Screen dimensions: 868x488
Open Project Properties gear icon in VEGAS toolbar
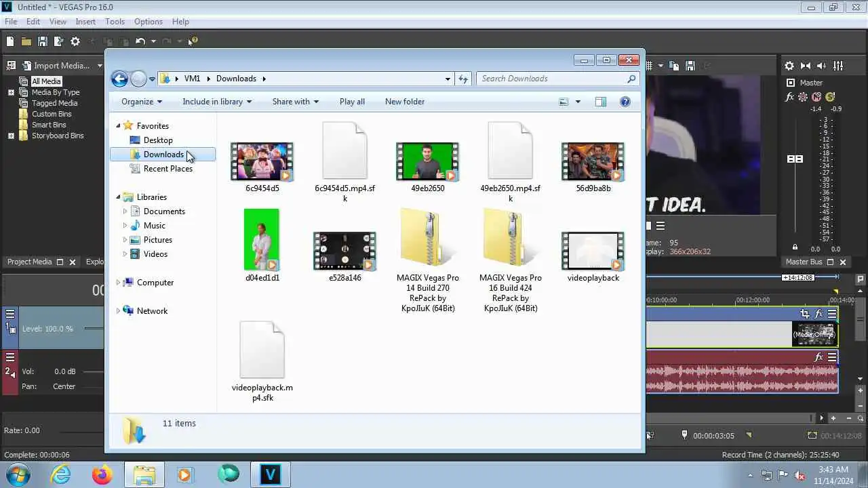click(x=75, y=41)
